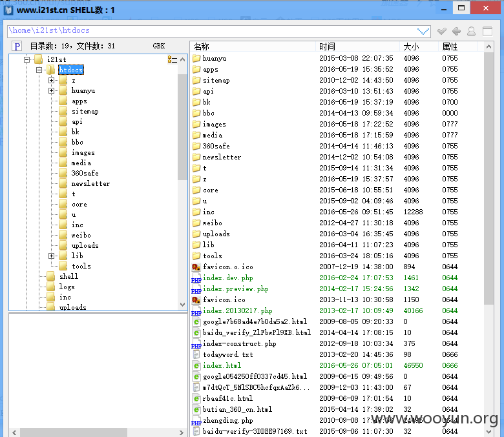Click HTML icon of google7b68ad4e7b0da5a2.html
The width and height of the screenshot is (504, 437).
pyautogui.click(x=196, y=321)
